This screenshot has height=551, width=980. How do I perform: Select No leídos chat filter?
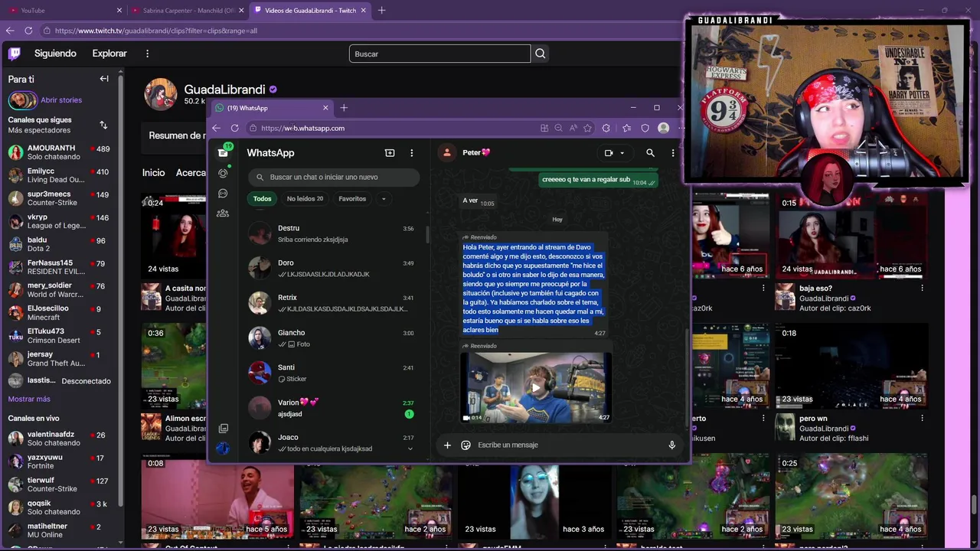pos(305,199)
